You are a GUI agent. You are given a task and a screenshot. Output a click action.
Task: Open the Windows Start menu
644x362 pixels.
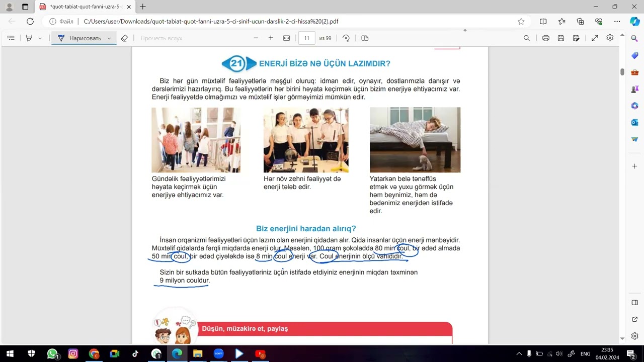click(10, 354)
